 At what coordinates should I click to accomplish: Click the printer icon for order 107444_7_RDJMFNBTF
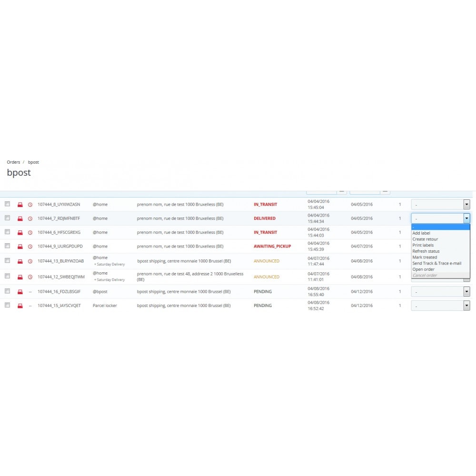[20, 218]
